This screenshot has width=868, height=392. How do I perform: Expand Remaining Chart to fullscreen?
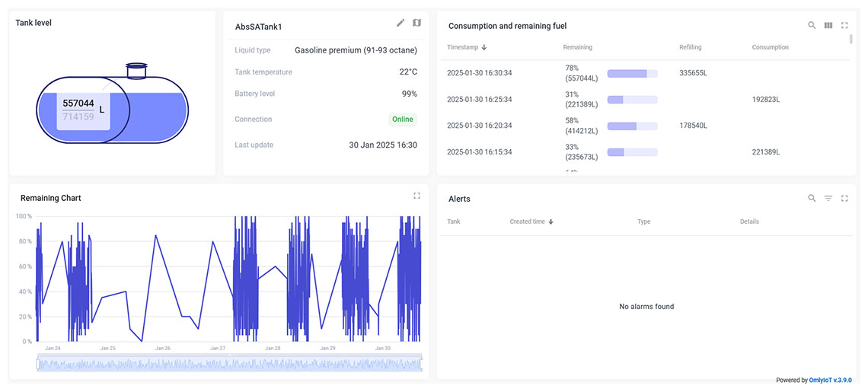click(x=416, y=196)
